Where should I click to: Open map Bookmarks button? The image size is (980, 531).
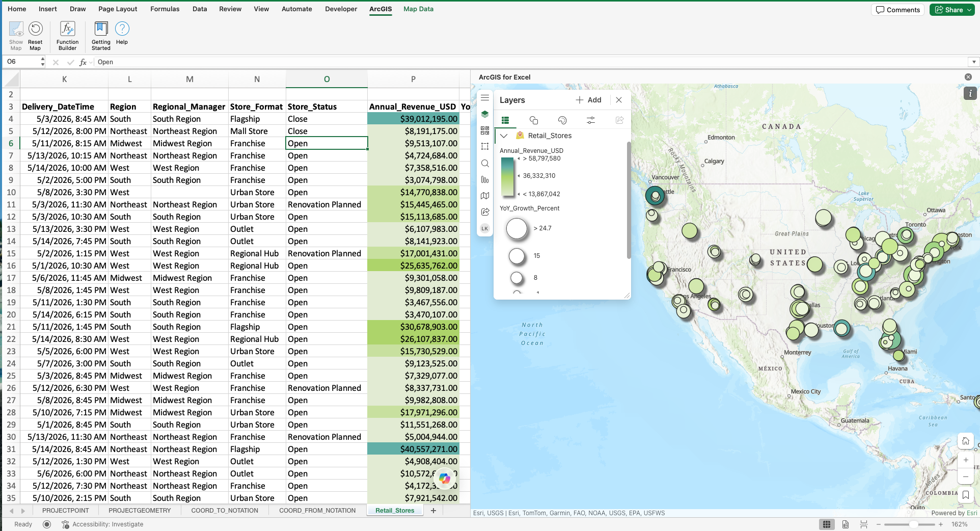point(966,495)
